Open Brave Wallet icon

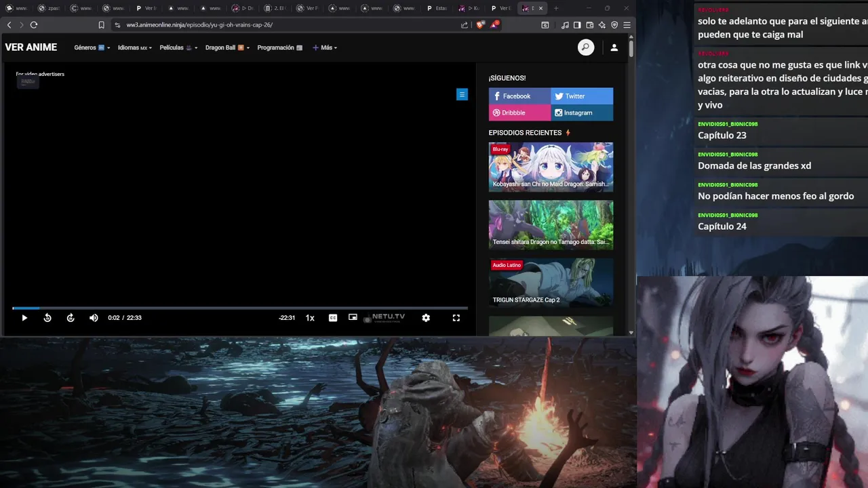pos(590,25)
